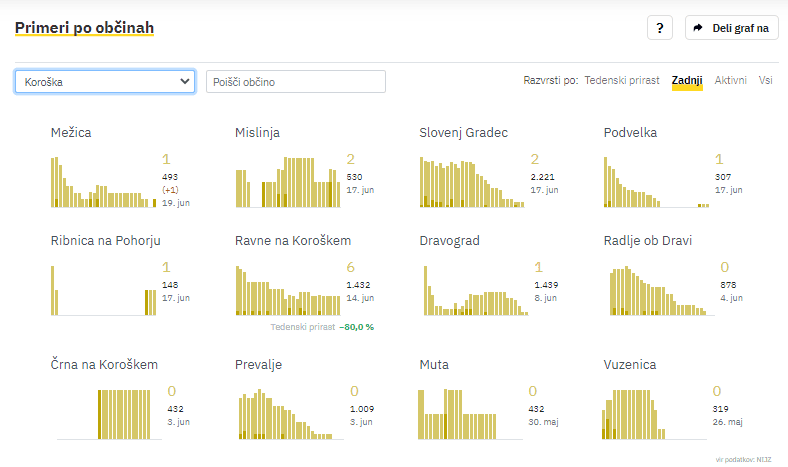Open the Koroška region dropdown

[x=105, y=82]
